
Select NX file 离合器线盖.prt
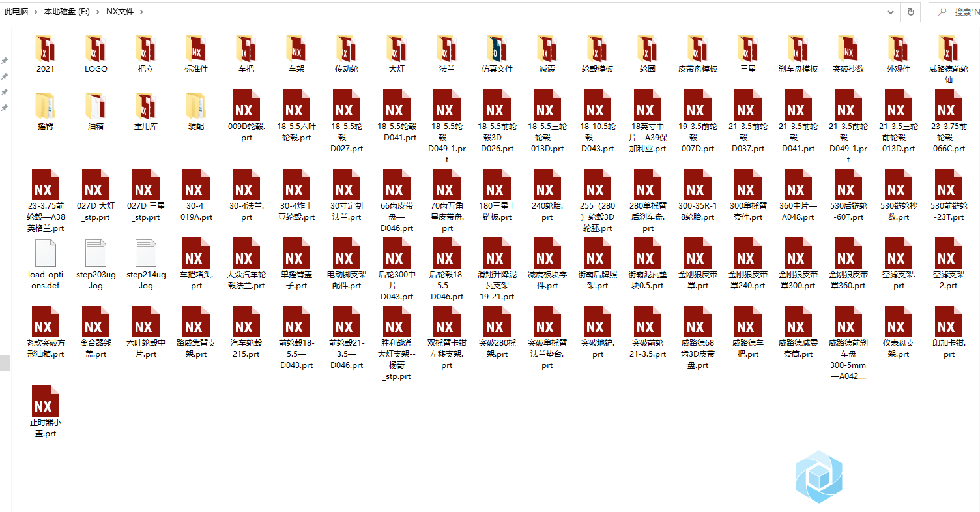pos(96,333)
